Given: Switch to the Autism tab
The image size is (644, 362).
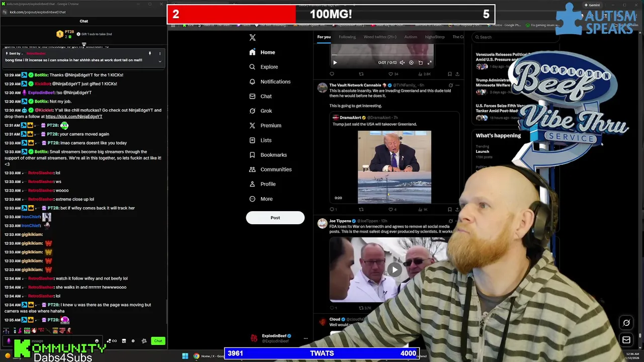Looking at the screenshot, I should (411, 37).
